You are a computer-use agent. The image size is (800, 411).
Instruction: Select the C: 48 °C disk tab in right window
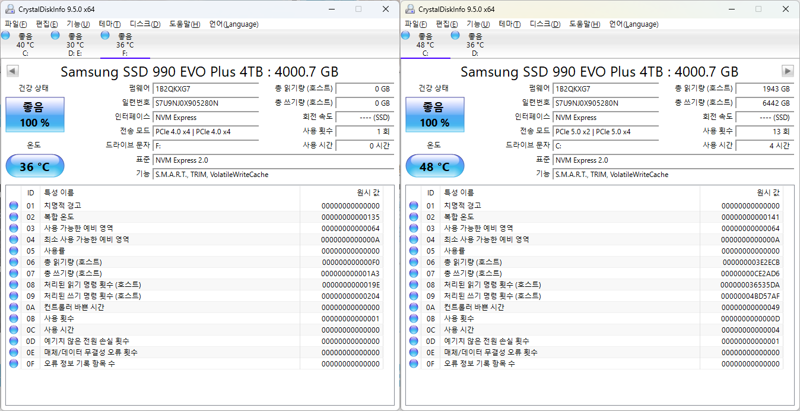(425, 44)
